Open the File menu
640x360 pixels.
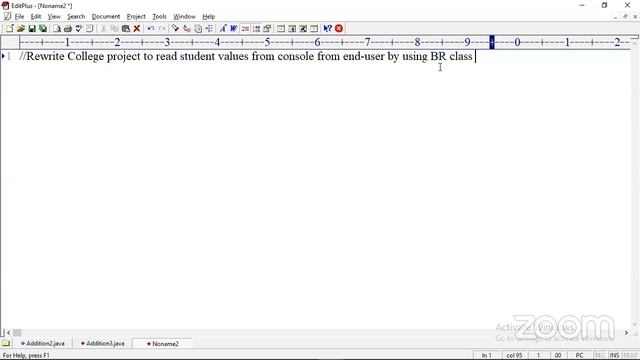pyautogui.click(x=19, y=17)
